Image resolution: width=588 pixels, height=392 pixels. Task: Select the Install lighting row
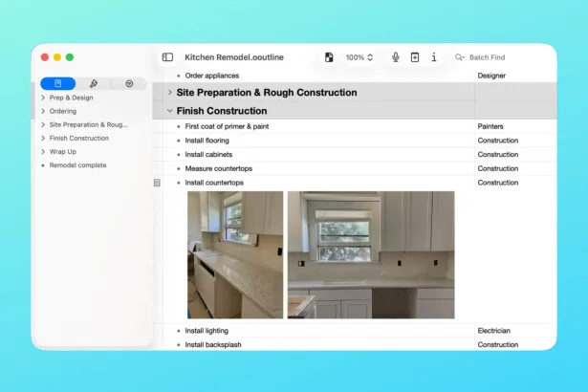[213, 331]
